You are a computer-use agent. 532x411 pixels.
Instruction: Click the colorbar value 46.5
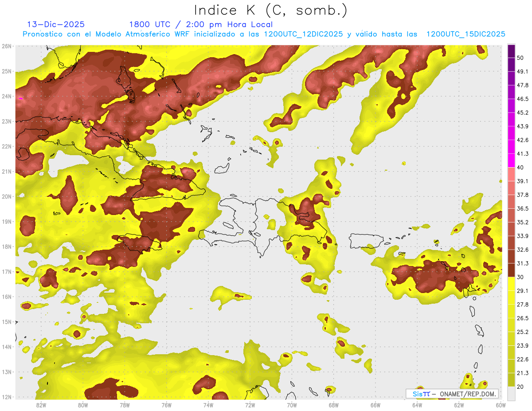[523, 99]
